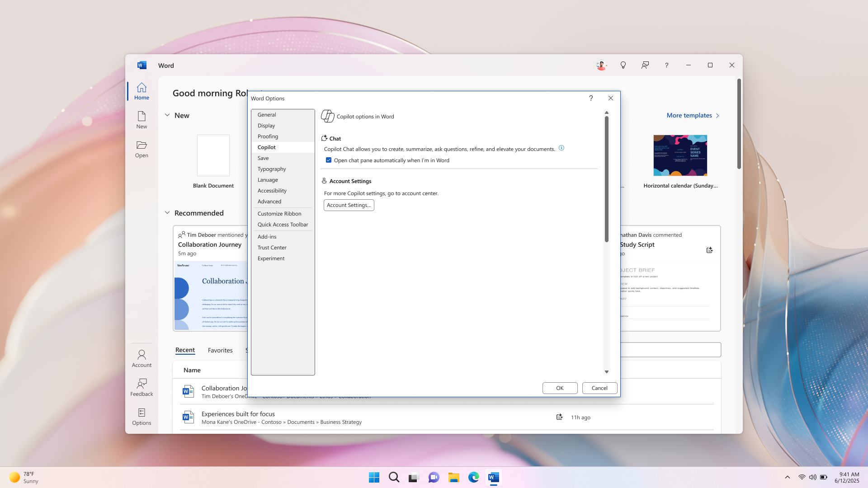Collapse the New section
The width and height of the screenshot is (868, 488).
(x=167, y=115)
